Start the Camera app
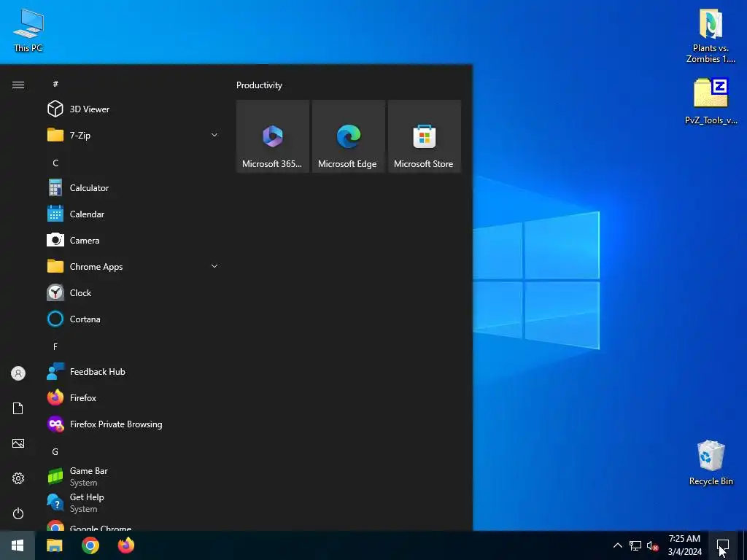 point(133,241)
